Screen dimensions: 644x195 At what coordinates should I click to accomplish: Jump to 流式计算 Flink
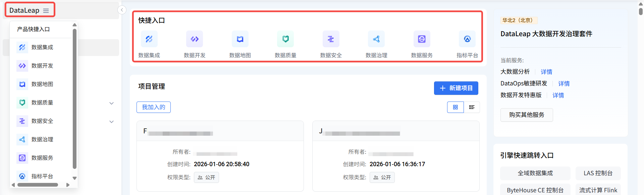598,190
